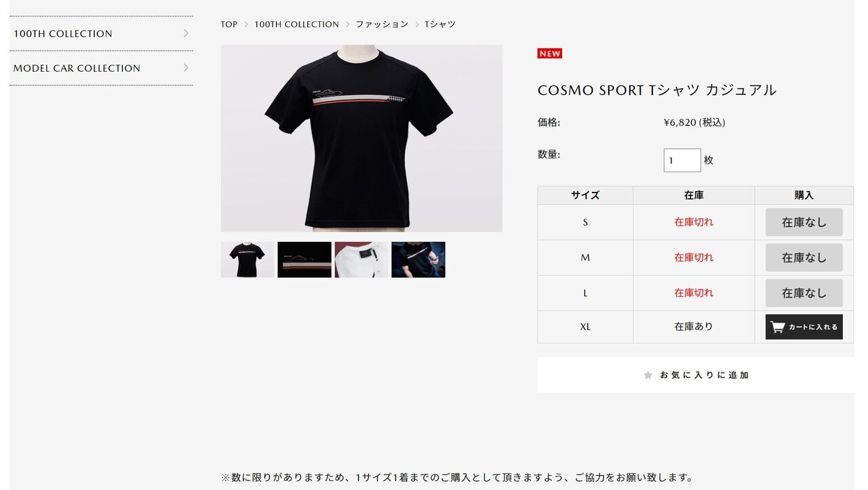Click the red NEW badge
The height and width of the screenshot is (490, 868).
[x=550, y=54]
